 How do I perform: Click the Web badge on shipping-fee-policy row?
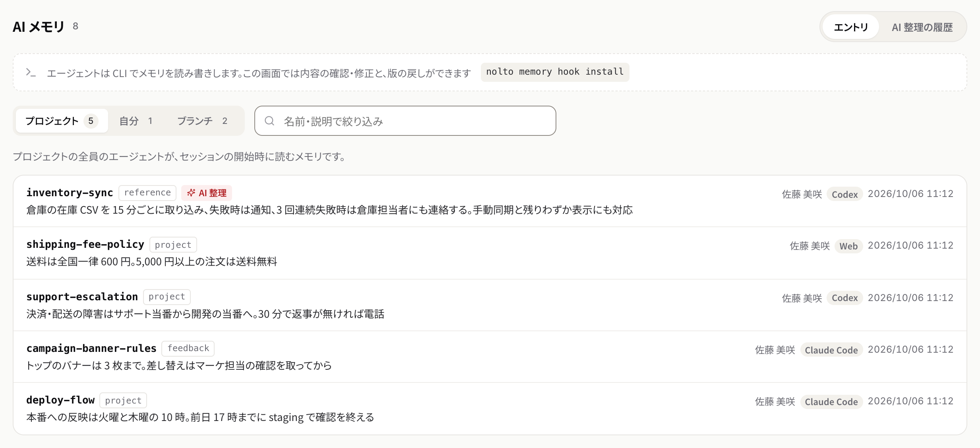click(x=848, y=246)
